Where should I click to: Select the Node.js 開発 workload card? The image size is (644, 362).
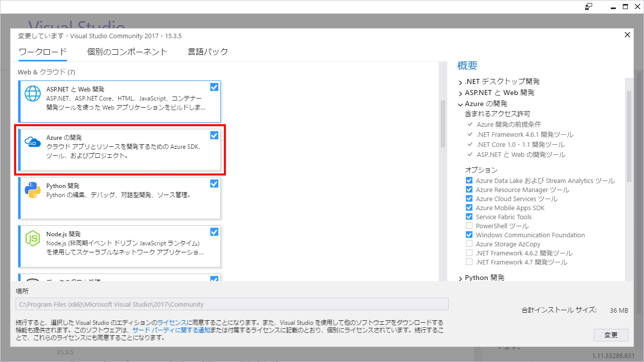click(120, 246)
